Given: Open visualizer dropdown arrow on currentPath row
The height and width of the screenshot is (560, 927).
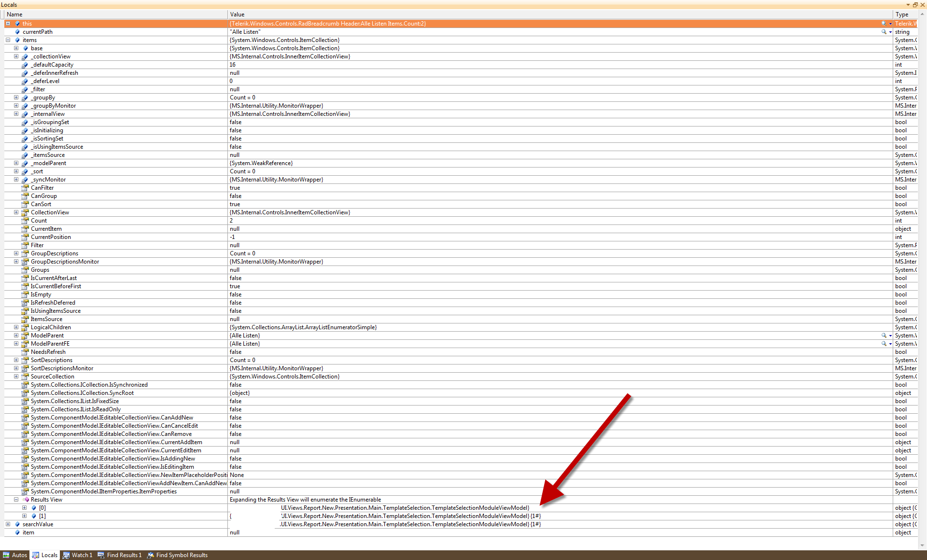Looking at the screenshot, I should [x=890, y=32].
